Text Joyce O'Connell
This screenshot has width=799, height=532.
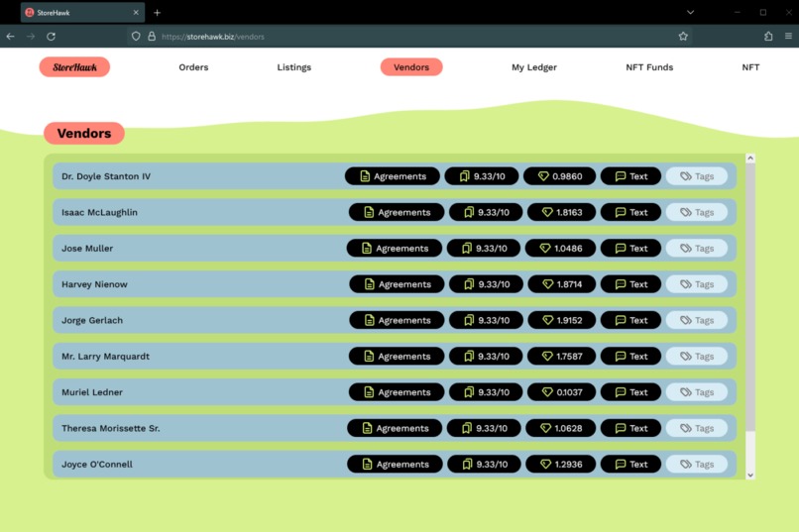click(x=630, y=465)
